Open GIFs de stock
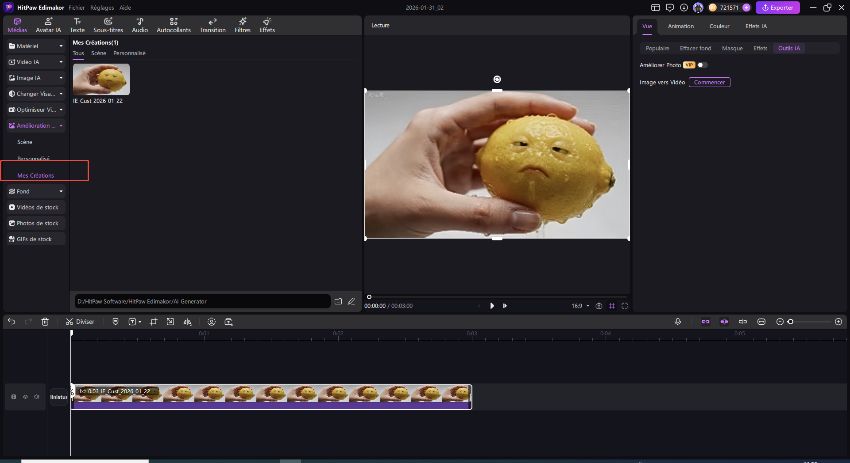 point(36,239)
